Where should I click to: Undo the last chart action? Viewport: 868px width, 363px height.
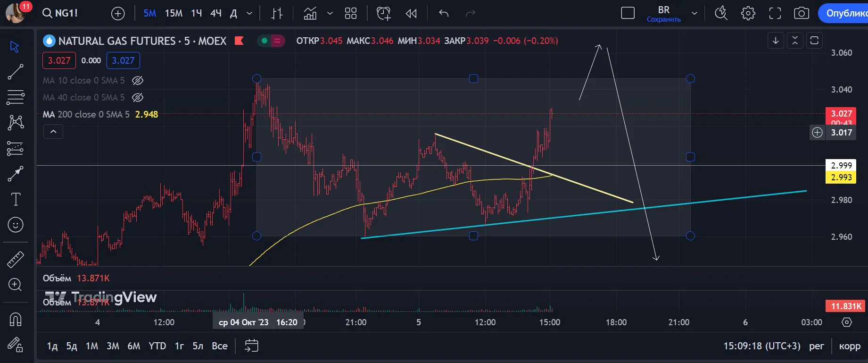(x=444, y=14)
